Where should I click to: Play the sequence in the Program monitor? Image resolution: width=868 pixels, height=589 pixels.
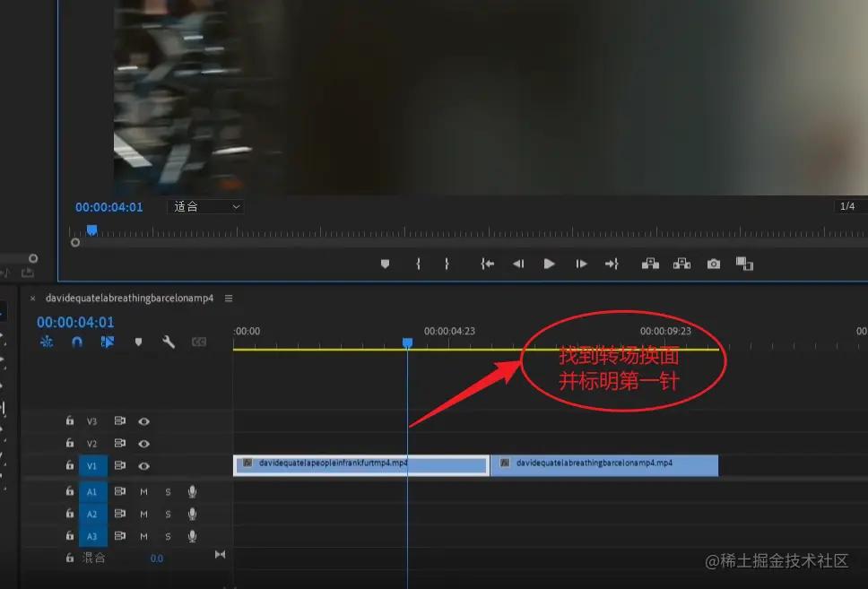549,264
